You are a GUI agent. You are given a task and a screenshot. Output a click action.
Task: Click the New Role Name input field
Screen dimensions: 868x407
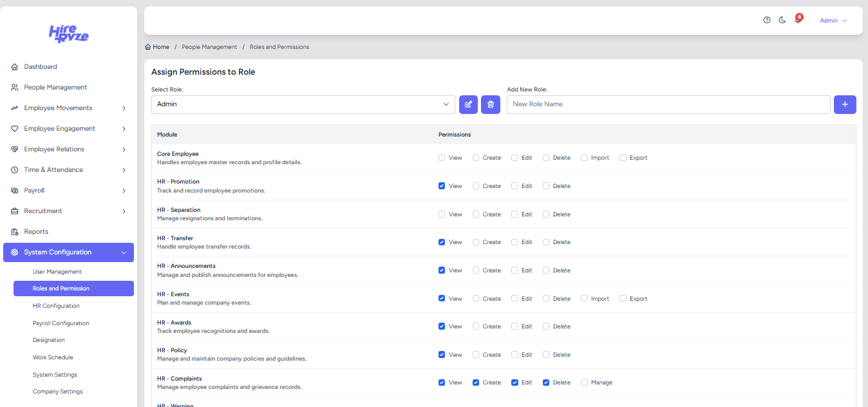668,104
